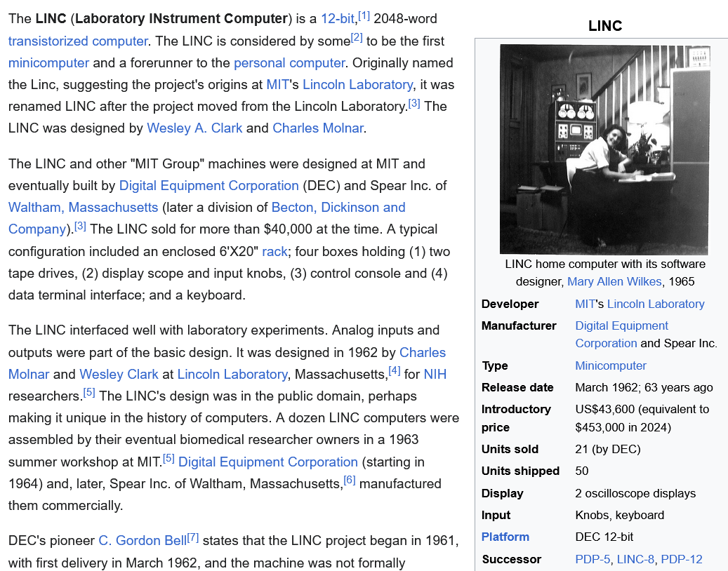
Task: Open the C. Gordon Bell page
Action: pyautogui.click(x=144, y=540)
